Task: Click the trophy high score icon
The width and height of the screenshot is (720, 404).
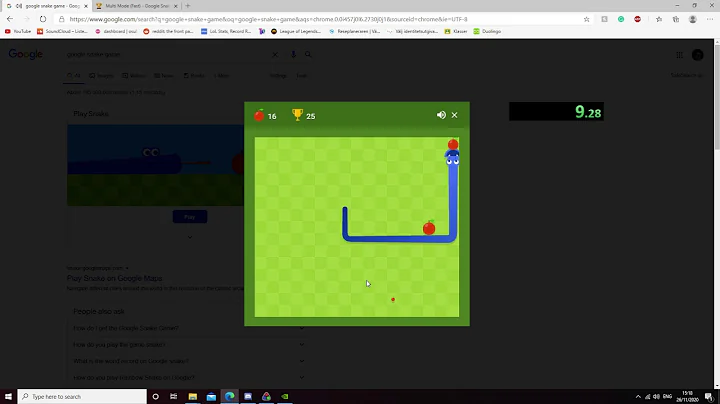Action: click(x=297, y=115)
